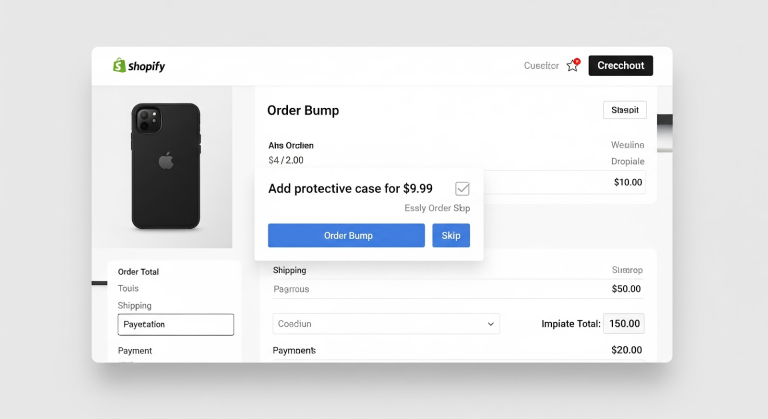Viewport: 768px width, 419px height.
Task: Expand the Coadiun dropdown chevron
Action: pos(490,324)
